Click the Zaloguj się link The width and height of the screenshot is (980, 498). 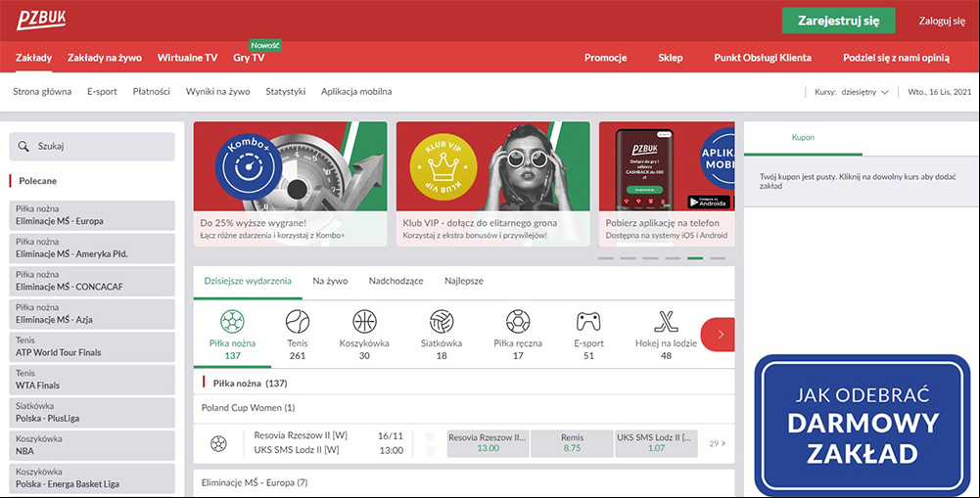[x=942, y=21]
